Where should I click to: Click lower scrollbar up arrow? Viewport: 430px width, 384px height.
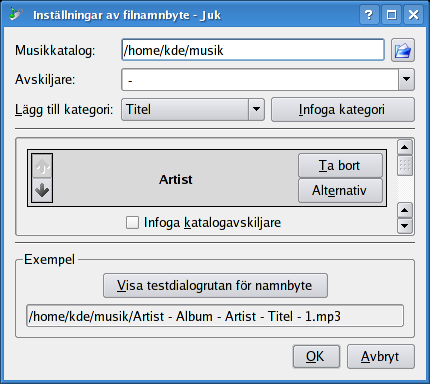[x=405, y=210]
